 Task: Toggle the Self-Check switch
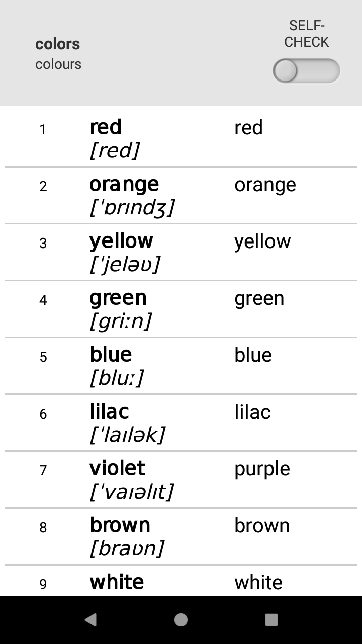[x=306, y=71]
